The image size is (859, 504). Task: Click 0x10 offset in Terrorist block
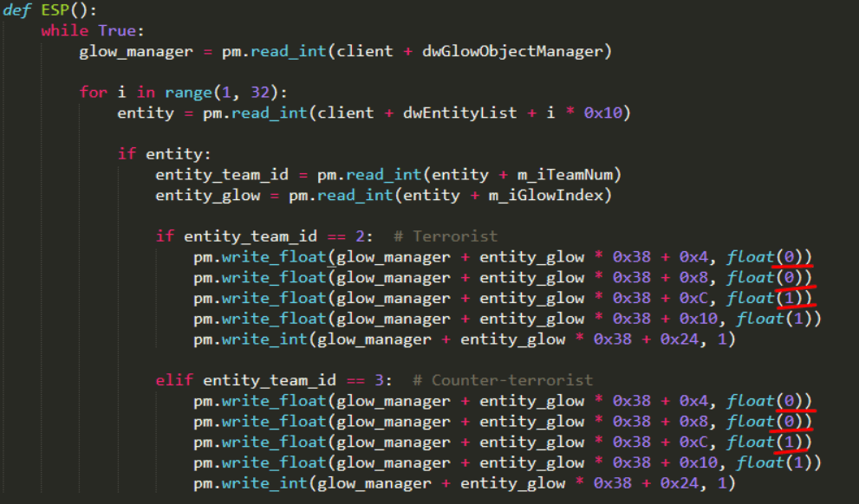coord(698,319)
